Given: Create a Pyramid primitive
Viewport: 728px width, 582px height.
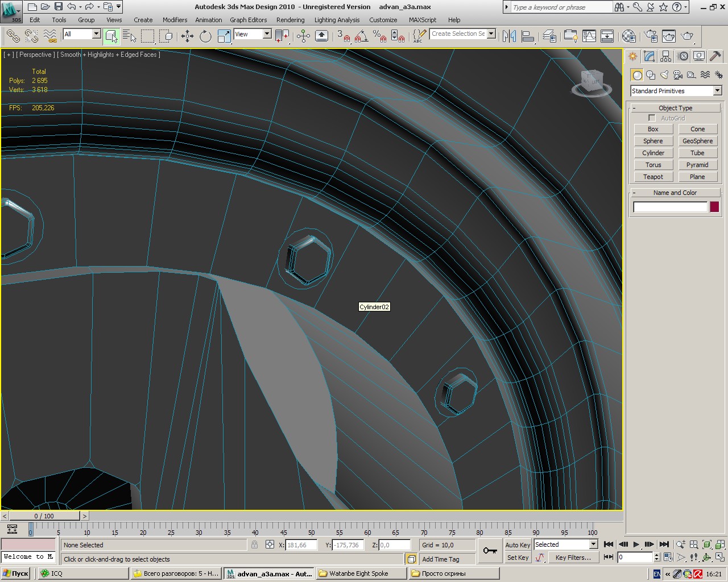Looking at the screenshot, I should (x=697, y=165).
